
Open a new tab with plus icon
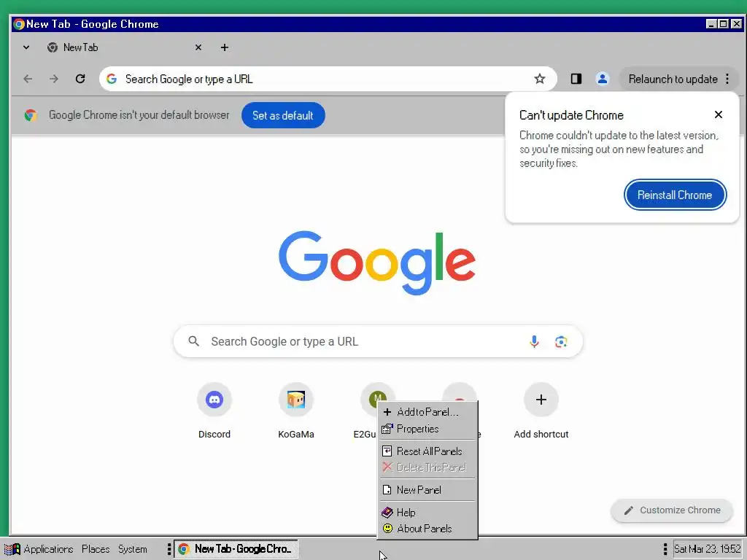click(x=225, y=47)
